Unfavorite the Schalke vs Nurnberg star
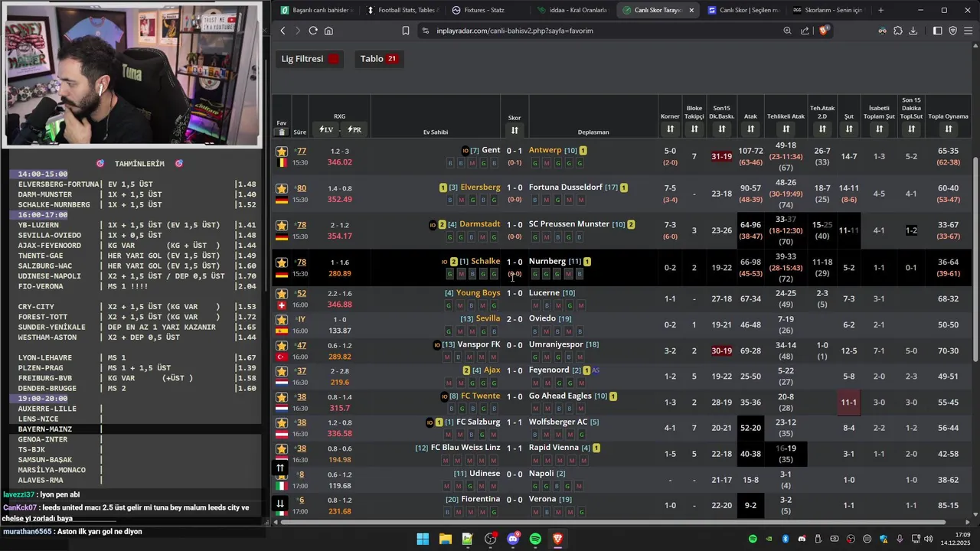This screenshot has width=980, height=551. pos(282,262)
